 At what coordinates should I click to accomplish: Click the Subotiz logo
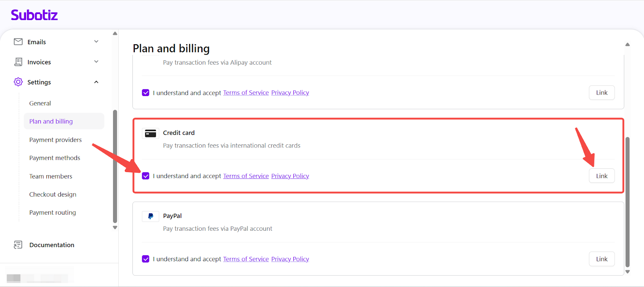(x=34, y=15)
